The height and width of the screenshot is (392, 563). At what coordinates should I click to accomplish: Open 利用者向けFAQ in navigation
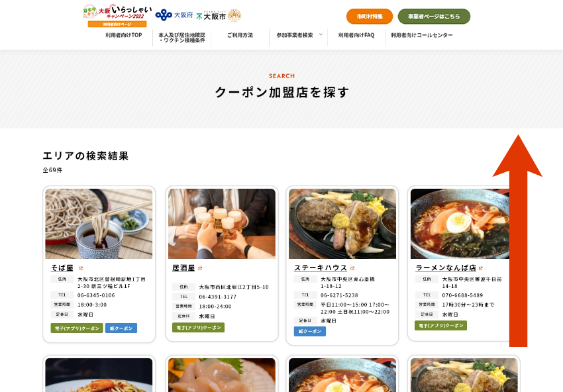click(x=356, y=35)
